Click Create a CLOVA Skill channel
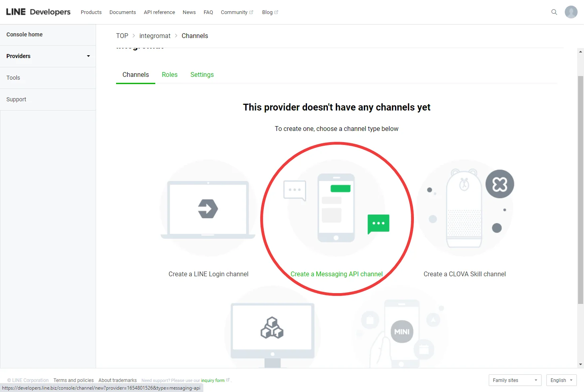This screenshot has height=392, width=584. click(x=465, y=274)
